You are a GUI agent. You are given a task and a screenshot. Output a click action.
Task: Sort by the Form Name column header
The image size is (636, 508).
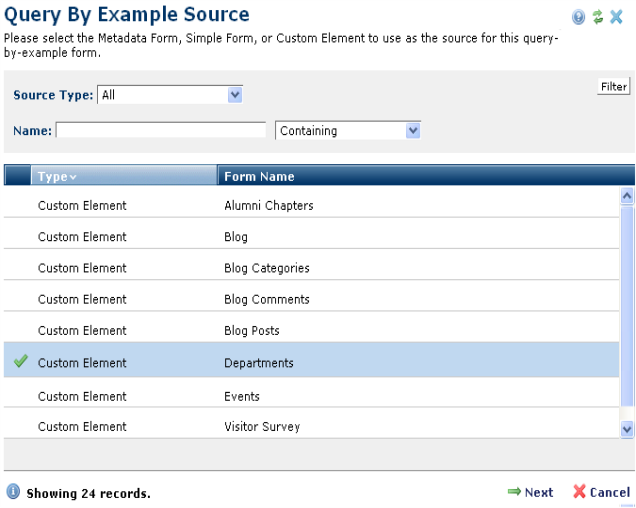(x=259, y=177)
